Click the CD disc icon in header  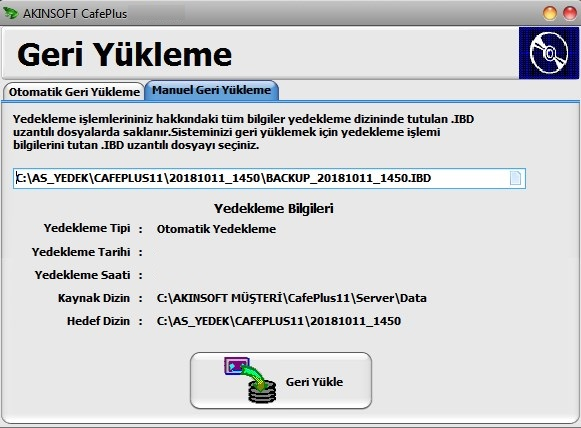(x=549, y=53)
